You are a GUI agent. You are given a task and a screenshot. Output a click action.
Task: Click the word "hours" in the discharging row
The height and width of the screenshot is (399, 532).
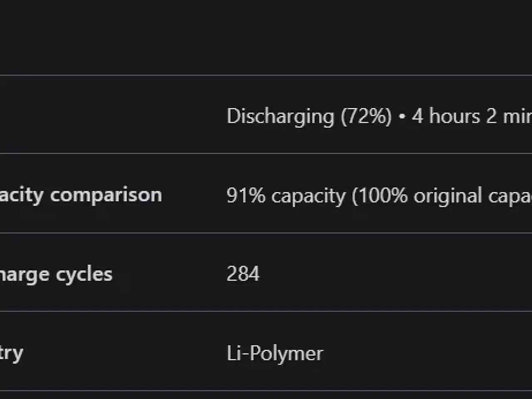click(455, 116)
